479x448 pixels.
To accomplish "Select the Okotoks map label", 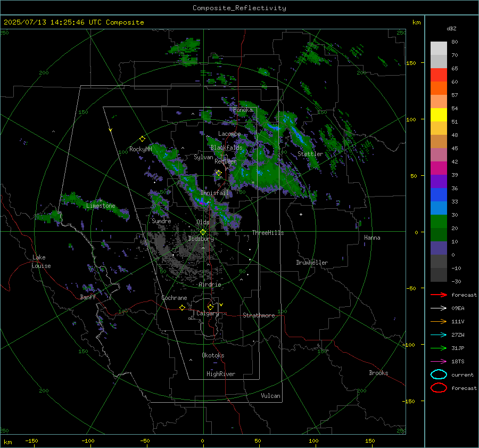I will (213, 355).
